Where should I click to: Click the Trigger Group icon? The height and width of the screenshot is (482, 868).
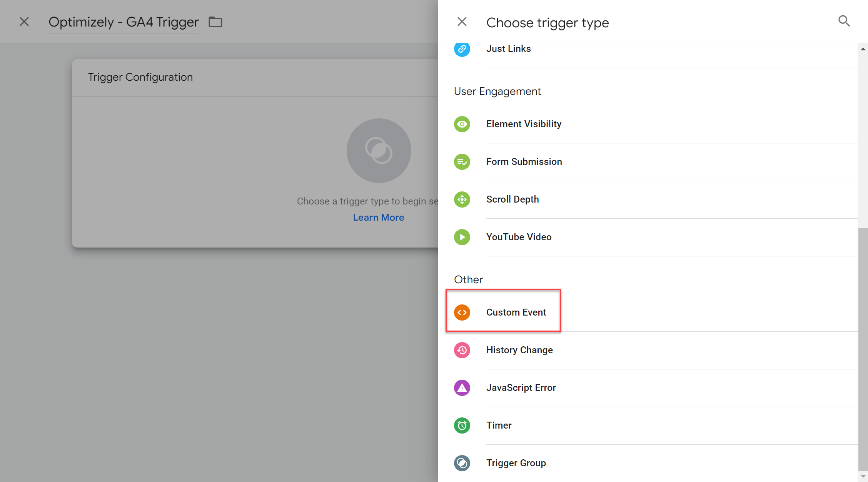(x=462, y=463)
